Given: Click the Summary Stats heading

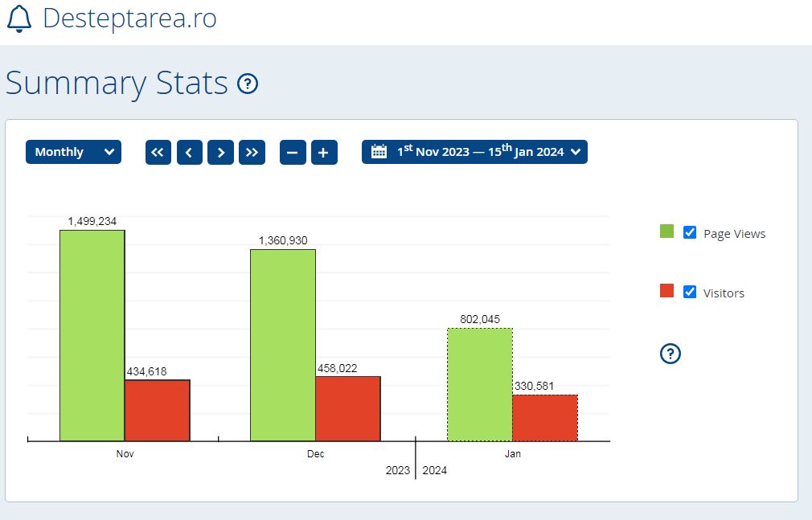Looking at the screenshot, I should coord(117,84).
